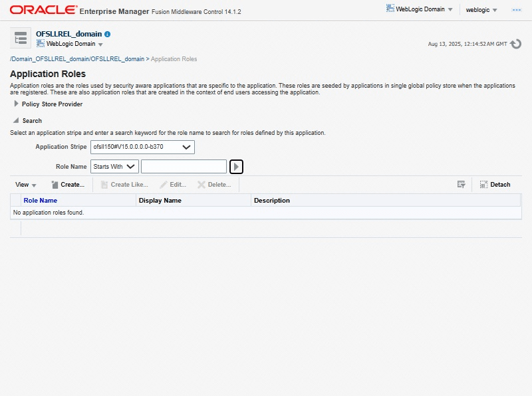Click the Application Roles breadcrumb text
Screen dimensions: 532x396
click(x=174, y=59)
